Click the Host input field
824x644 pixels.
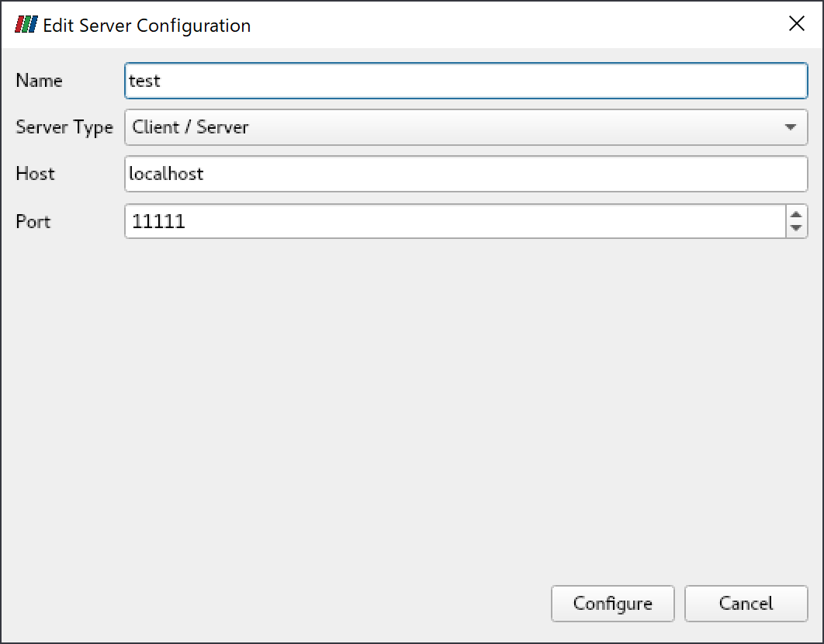point(466,174)
